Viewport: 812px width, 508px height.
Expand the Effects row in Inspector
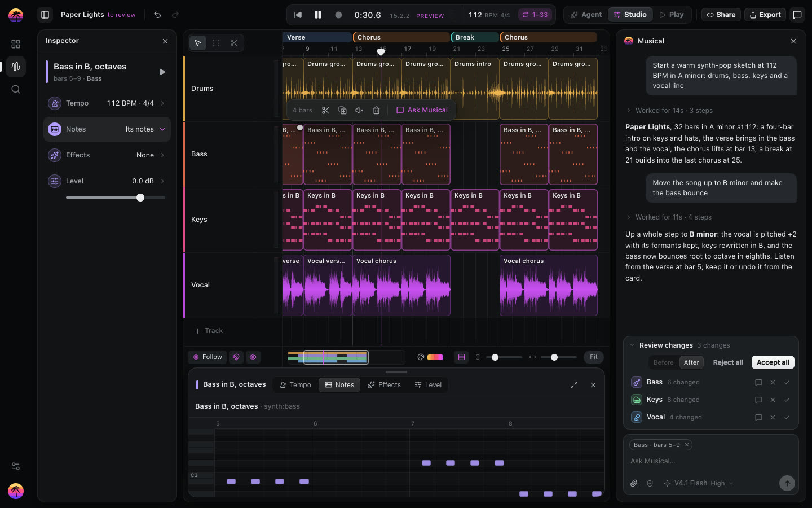click(x=107, y=155)
